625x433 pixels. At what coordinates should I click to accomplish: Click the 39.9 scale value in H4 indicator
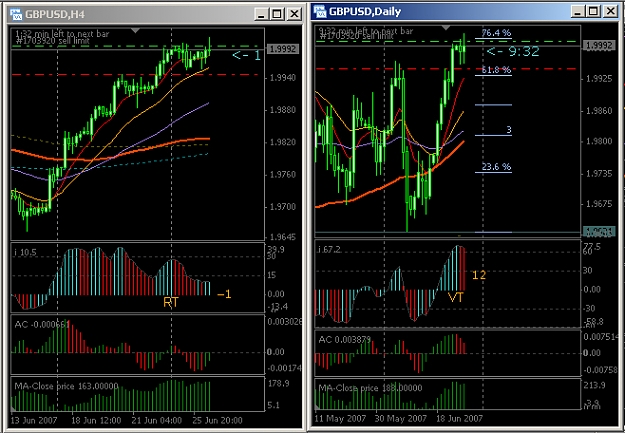(x=277, y=249)
